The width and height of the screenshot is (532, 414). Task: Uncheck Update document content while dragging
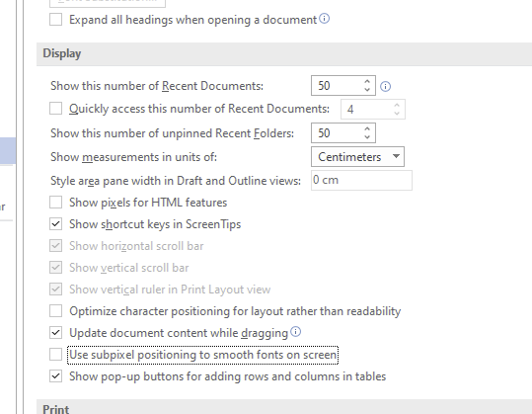tap(55, 333)
